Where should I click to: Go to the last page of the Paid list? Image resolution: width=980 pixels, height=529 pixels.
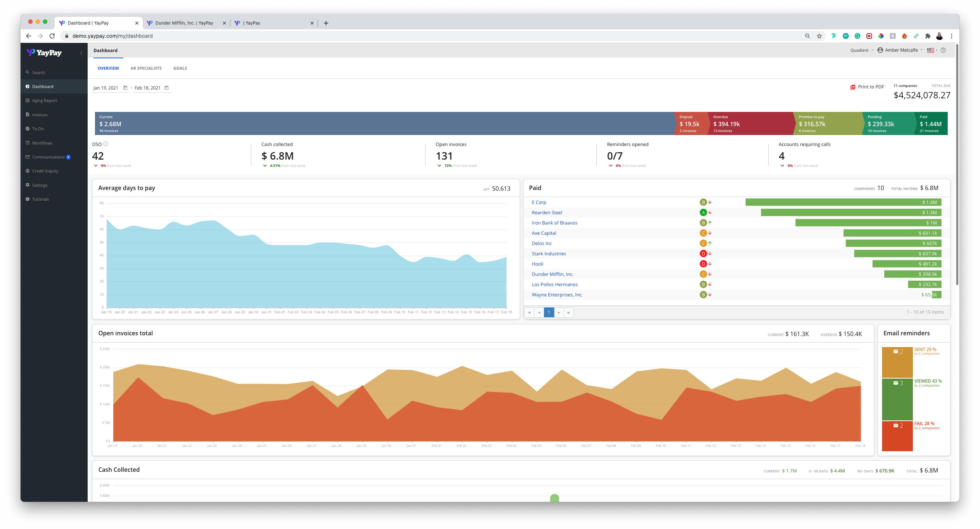(x=569, y=313)
